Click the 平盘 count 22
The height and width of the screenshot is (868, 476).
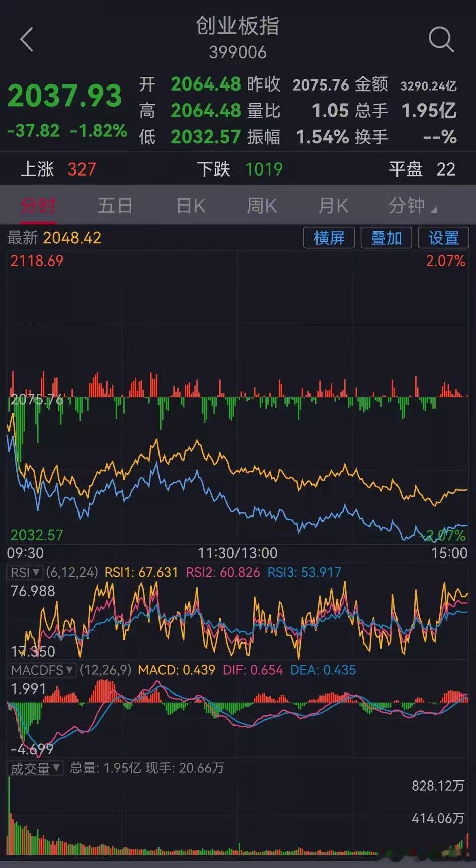click(446, 169)
